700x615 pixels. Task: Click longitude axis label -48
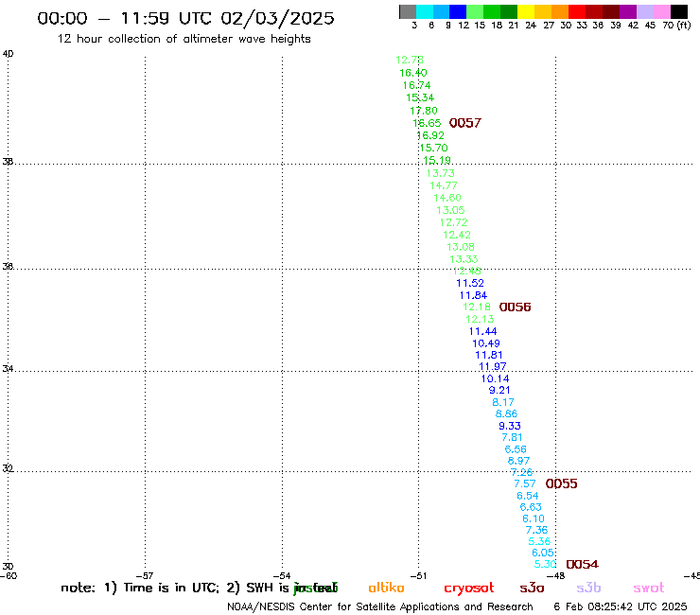pyautogui.click(x=556, y=575)
